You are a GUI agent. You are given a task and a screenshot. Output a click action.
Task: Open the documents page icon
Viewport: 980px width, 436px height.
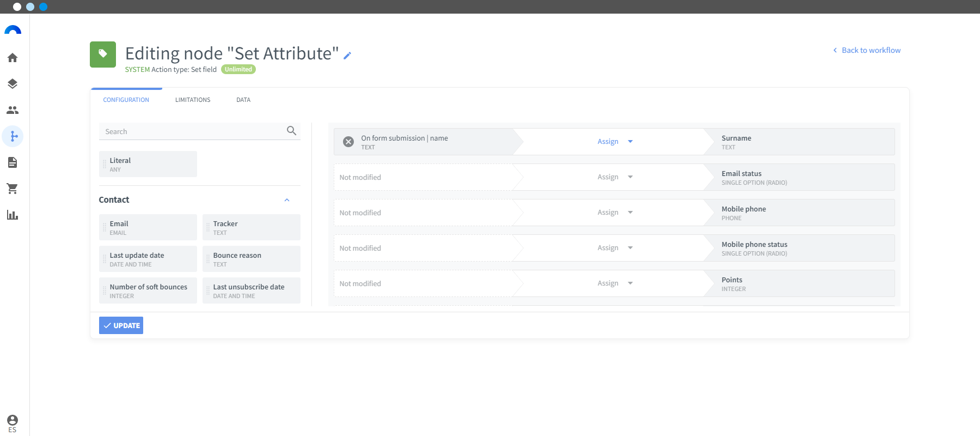pyautogui.click(x=13, y=162)
